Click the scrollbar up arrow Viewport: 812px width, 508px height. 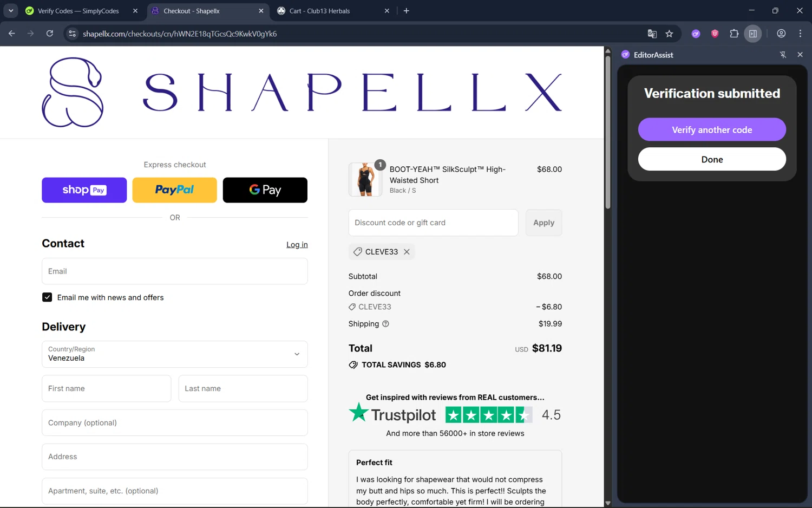(608, 51)
